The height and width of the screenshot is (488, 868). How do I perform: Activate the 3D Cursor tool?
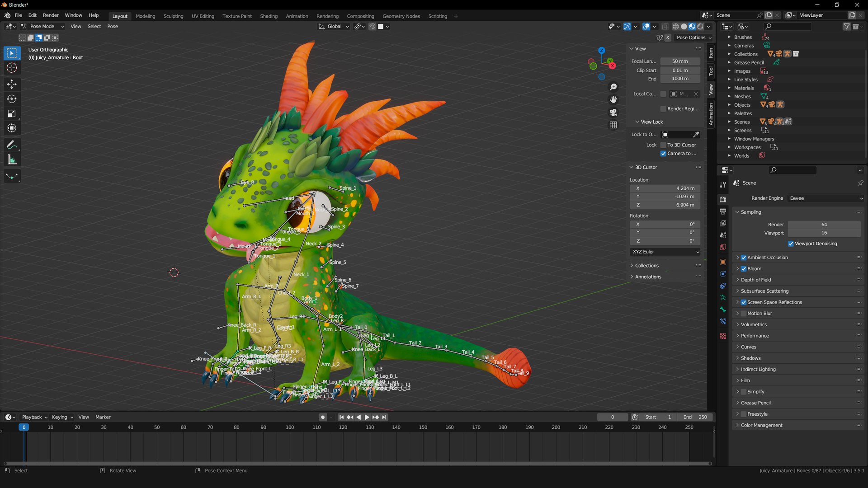tap(12, 68)
